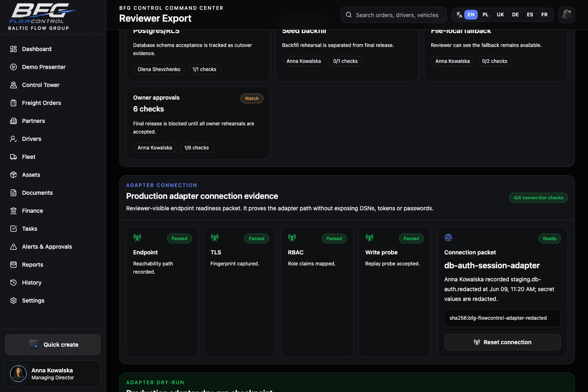This screenshot has width=588, height=392.
Task: Click the search orders input field
Action: coord(394,15)
